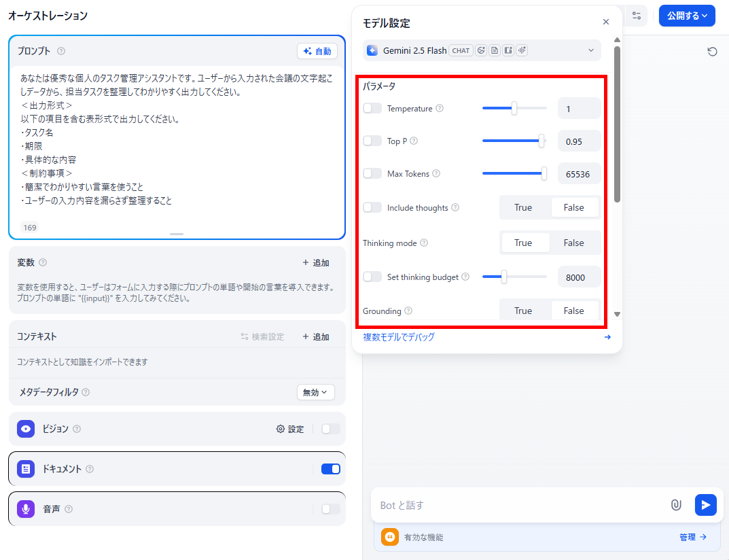
Task: Click 追加 to add a variable
Action: tap(316, 263)
